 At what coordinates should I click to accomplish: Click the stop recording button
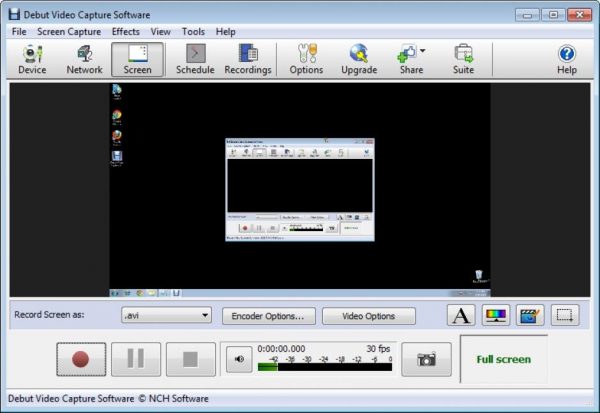pyautogui.click(x=191, y=359)
